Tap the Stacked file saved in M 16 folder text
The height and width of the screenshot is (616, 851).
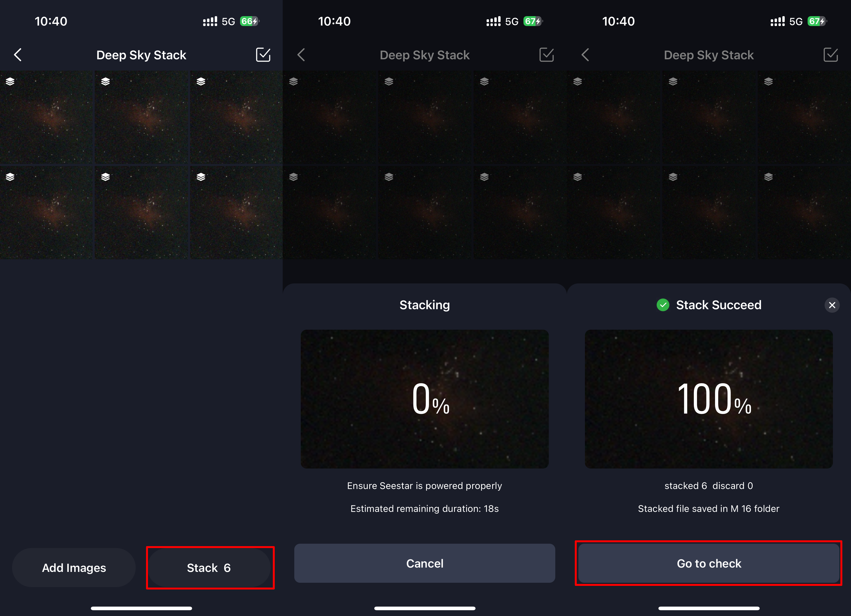click(x=708, y=509)
